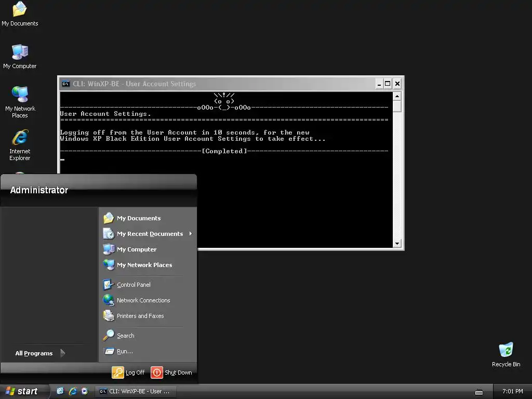
Task: Click Log Off text button
Action: coord(135,373)
